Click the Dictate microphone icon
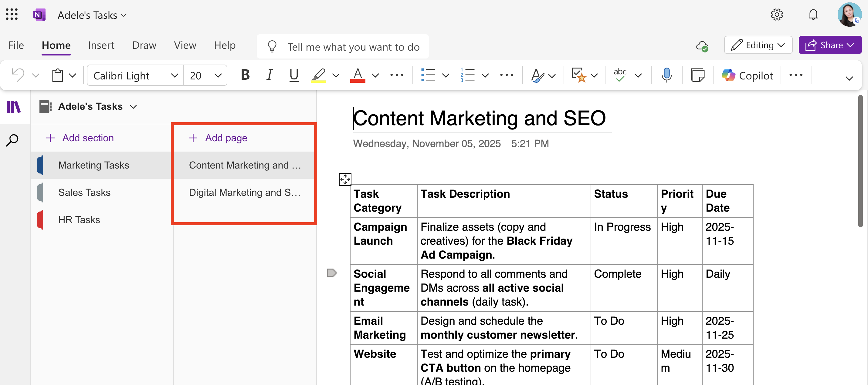868x385 pixels. (666, 75)
